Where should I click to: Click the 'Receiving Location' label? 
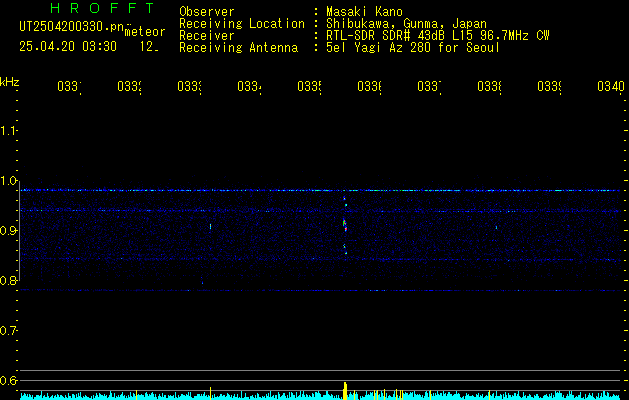242,24
